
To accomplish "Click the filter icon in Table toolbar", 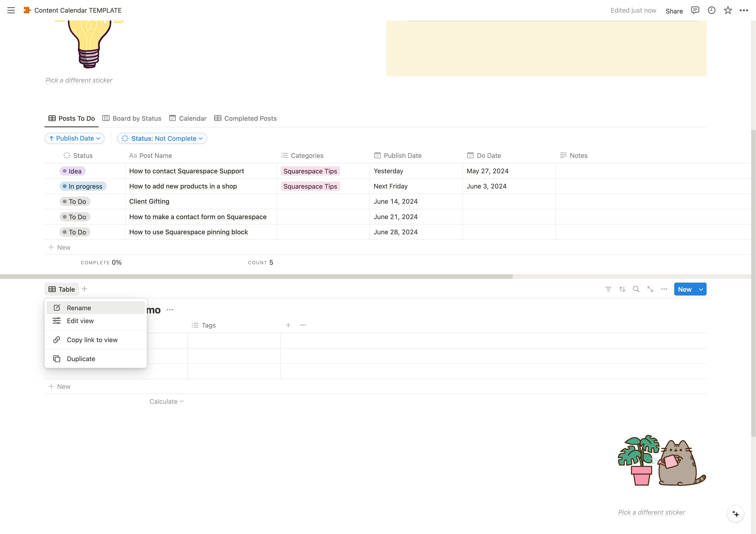I will (x=608, y=289).
